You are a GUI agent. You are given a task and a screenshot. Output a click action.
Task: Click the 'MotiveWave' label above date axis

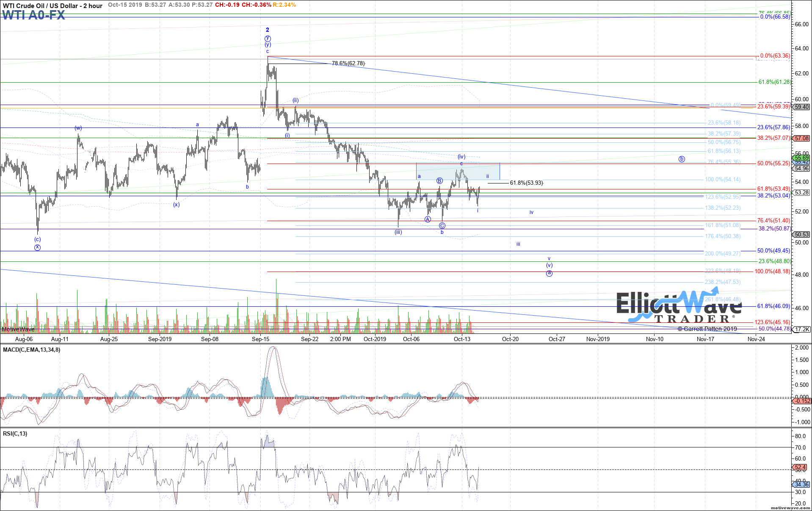pos(18,329)
